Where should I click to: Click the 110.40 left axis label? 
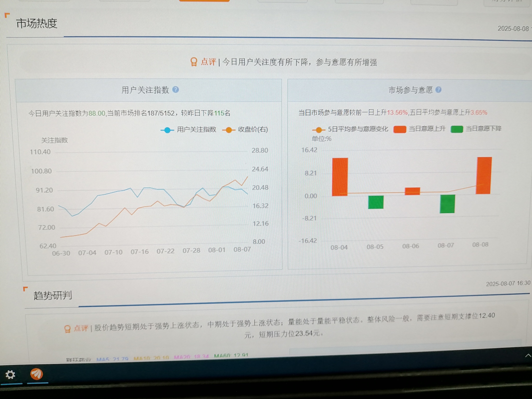[40, 152]
